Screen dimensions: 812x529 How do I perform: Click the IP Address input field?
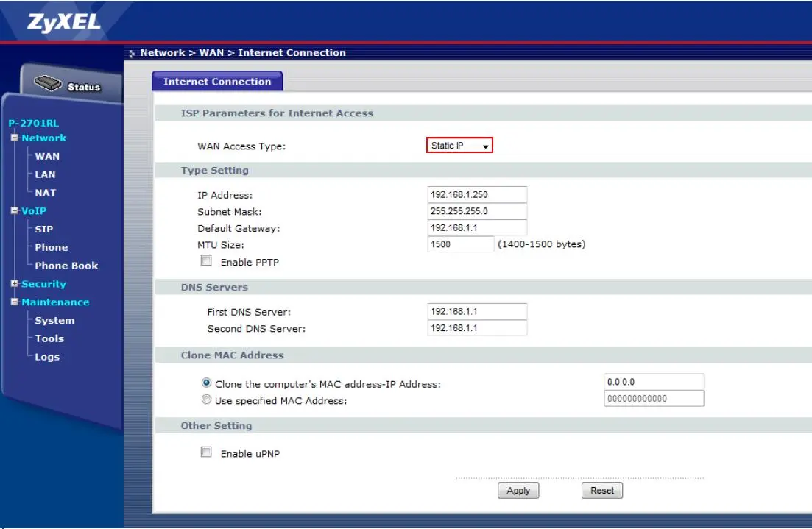click(x=477, y=195)
